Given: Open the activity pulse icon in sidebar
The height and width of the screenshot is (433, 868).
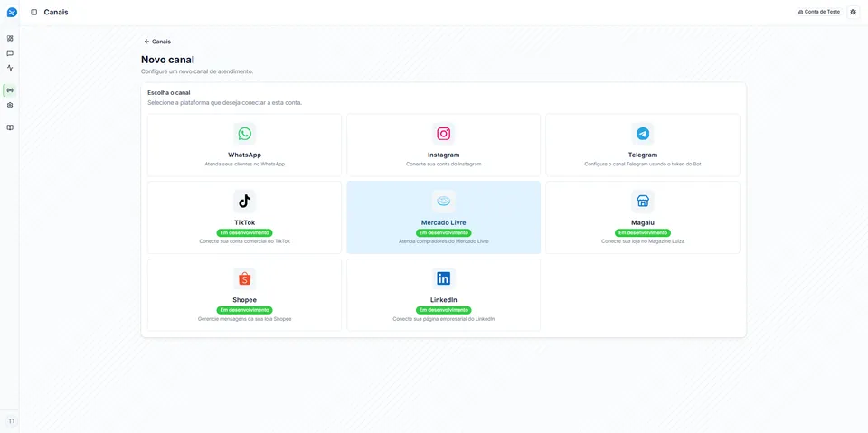Looking at the screenshot, I should [x=10, y=68].
